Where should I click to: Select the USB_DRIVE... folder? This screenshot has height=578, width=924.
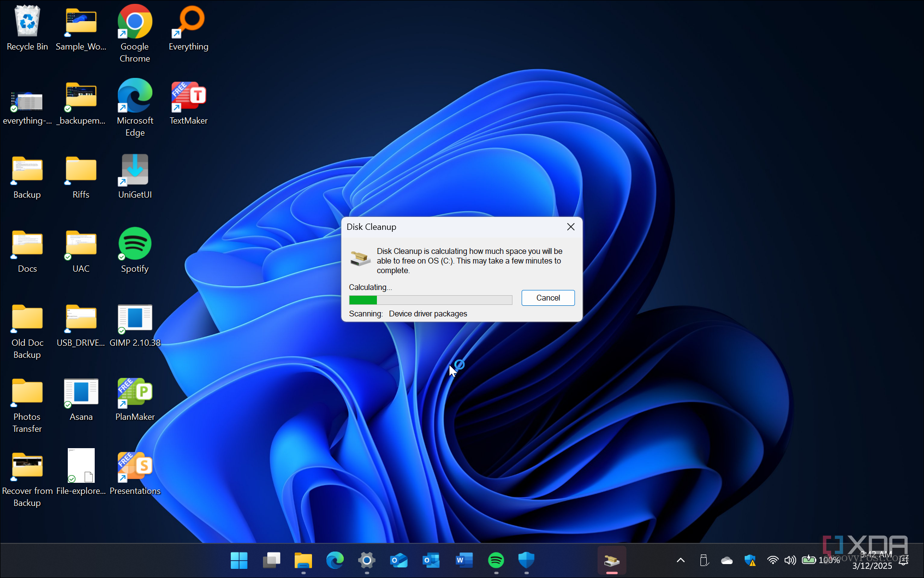[x=81, y=325]
